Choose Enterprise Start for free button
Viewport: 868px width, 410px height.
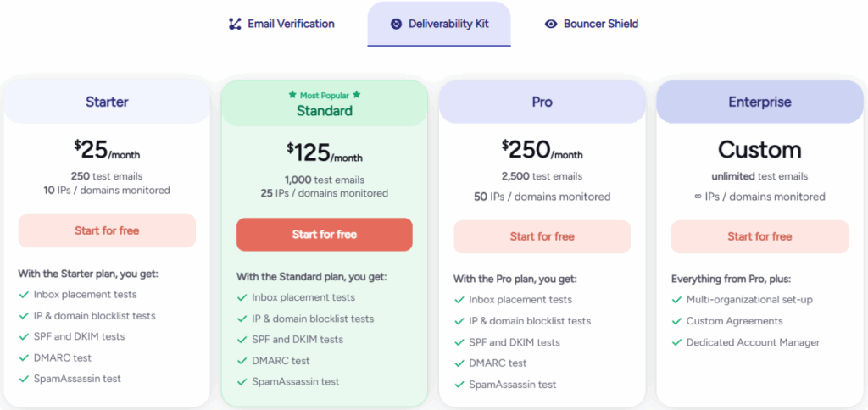click(759, 236)
